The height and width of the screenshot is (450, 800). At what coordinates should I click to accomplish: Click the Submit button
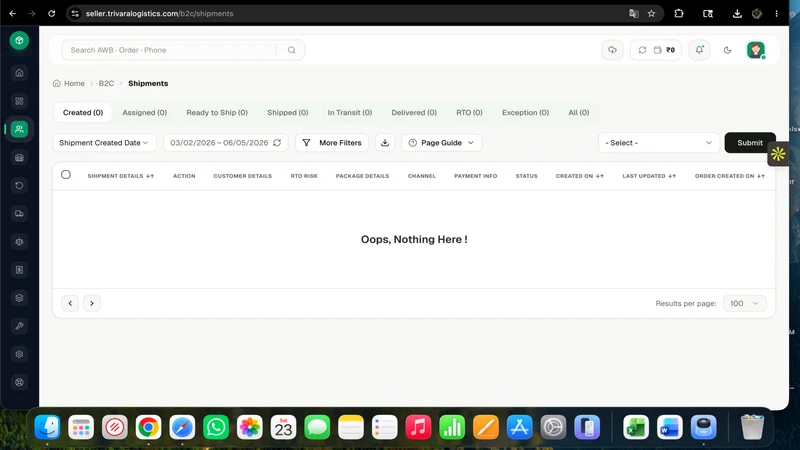tap(750, 143)
